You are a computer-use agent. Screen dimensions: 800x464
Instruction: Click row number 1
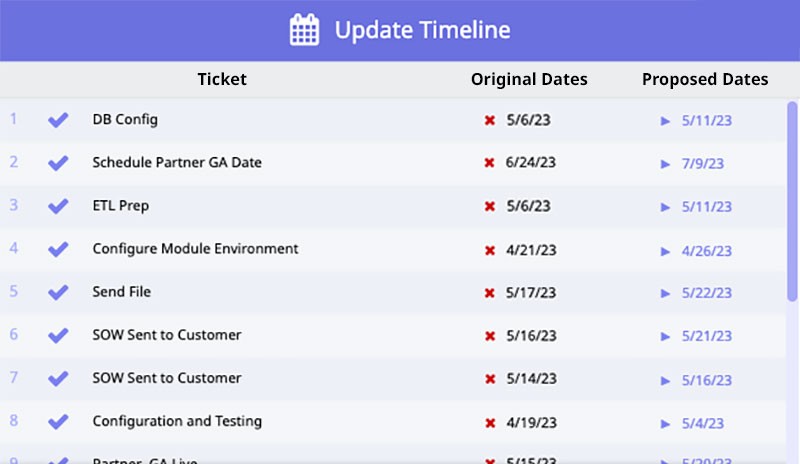[x=14, y=119]
